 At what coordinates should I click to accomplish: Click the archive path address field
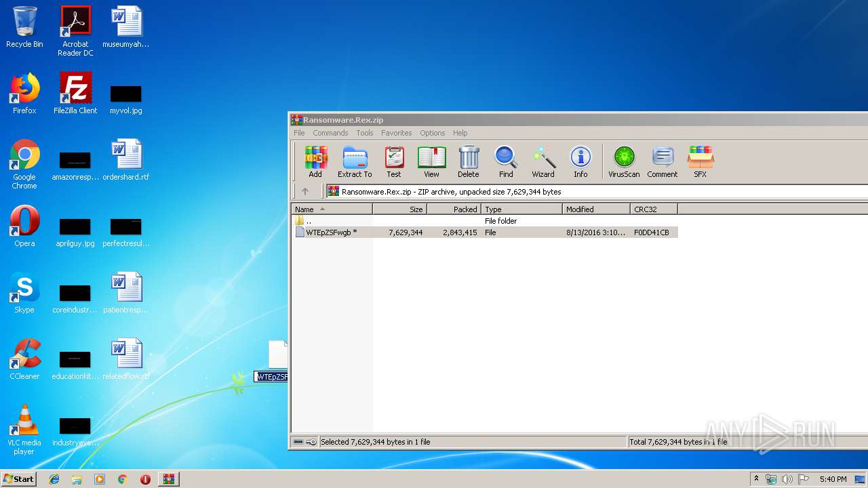point(597,192)
